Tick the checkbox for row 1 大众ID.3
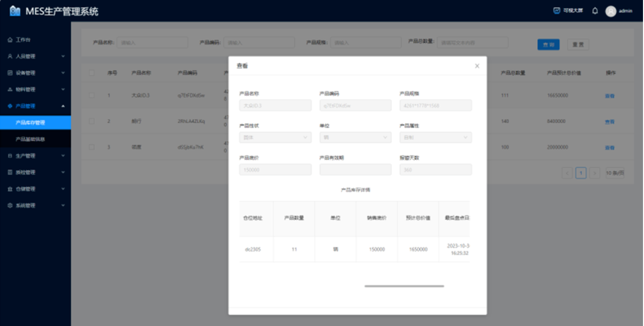Image resolution: width=644 pixels, height=326 pixels. point(92,95)
